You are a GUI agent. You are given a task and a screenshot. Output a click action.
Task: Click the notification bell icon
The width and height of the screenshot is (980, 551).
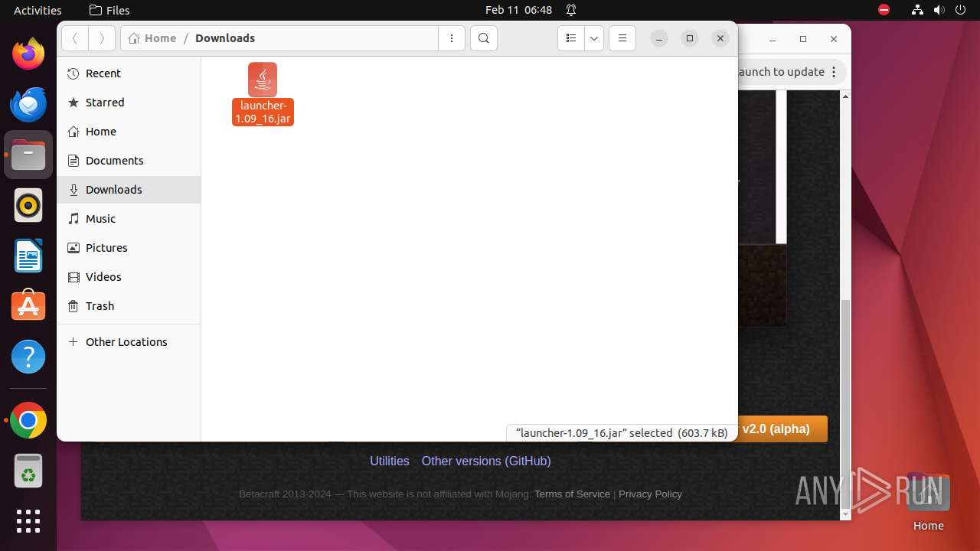(571, 10)
